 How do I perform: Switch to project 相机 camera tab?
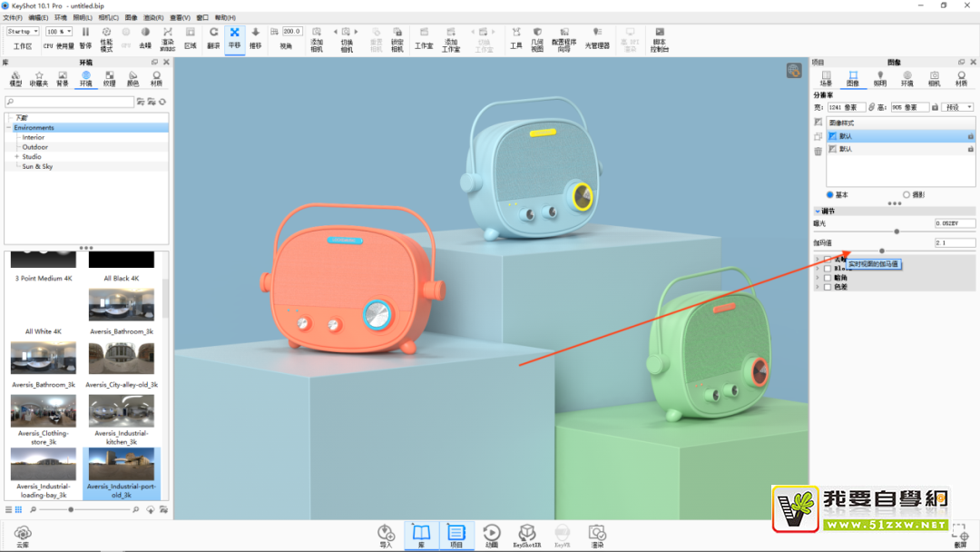934,79
